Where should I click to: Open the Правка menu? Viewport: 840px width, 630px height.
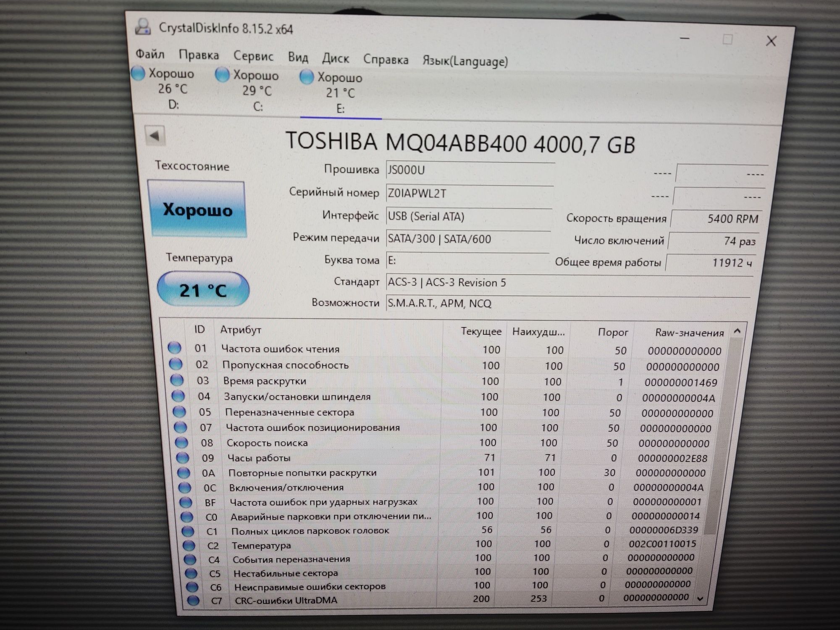coord(199,55)
